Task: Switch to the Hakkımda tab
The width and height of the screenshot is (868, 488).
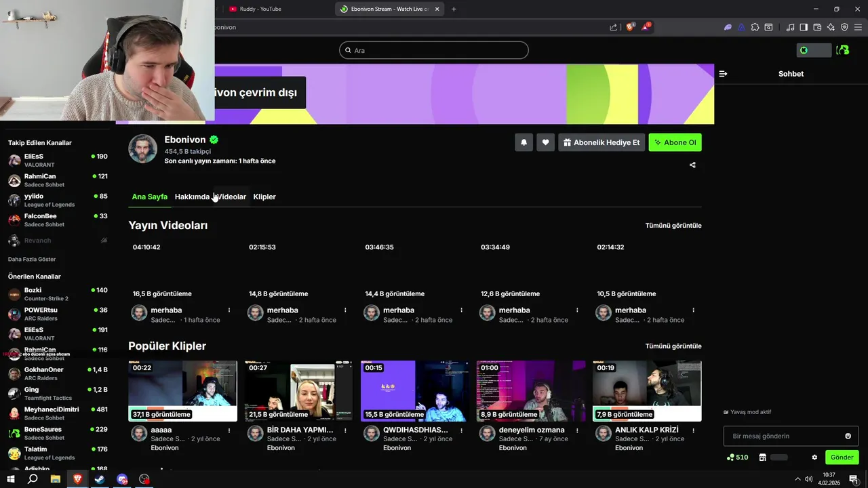Action: pyautogui.click(x=192, y=197)
